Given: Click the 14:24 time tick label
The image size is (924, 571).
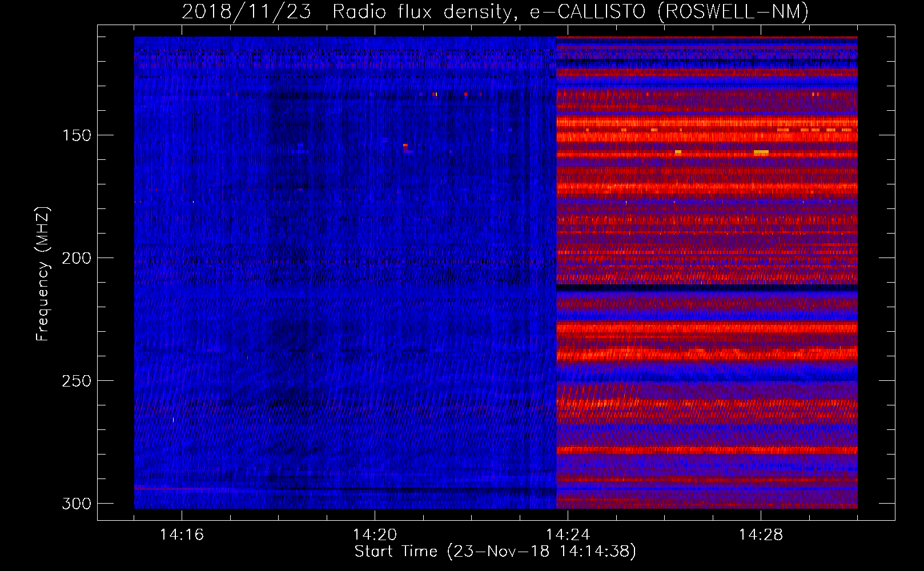Looking at the screenshot, I should tap(568, 535).
